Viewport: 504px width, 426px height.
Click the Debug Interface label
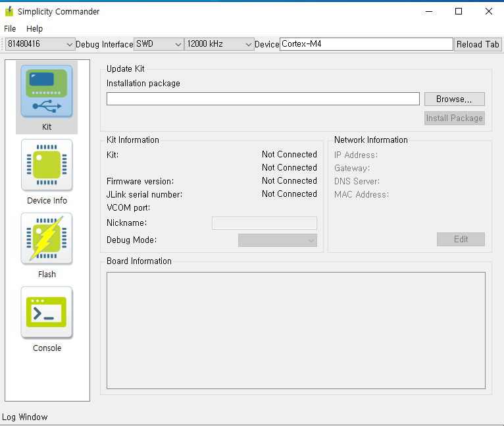pyautogui.click(x=104, y=44)
